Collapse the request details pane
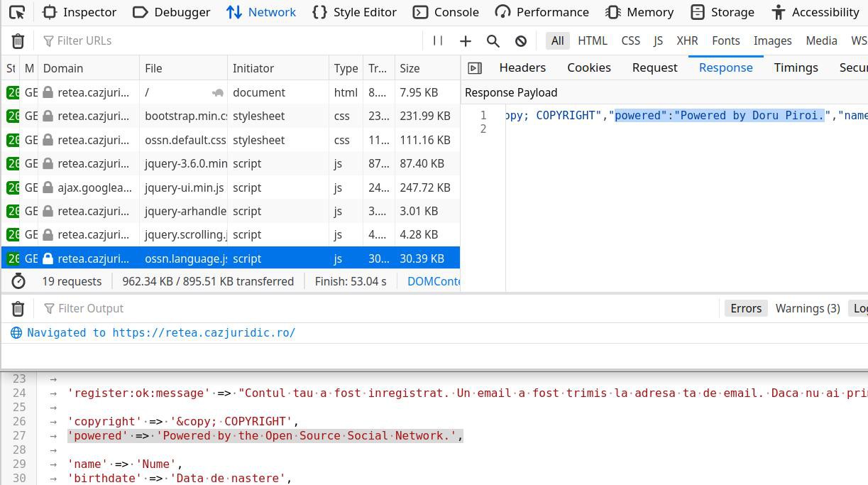 coord(475,68)
